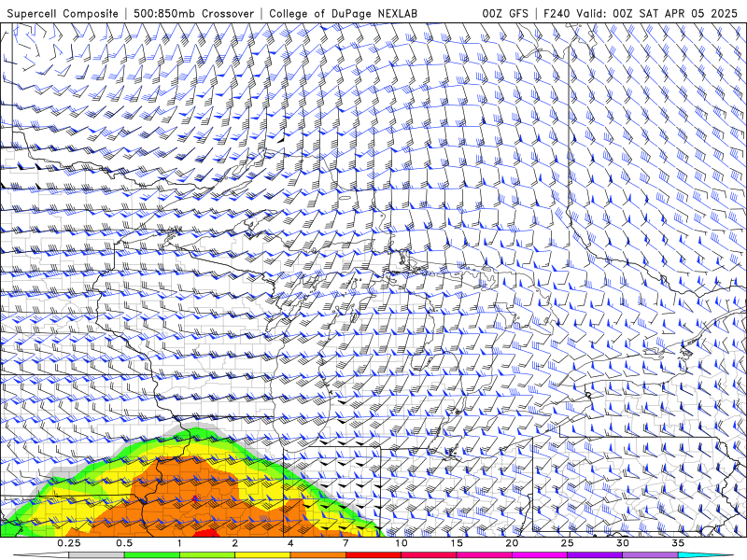747x560 pixels.
Task: Click the '00Z GFS' model run label
Action: [x=505, y=13]
